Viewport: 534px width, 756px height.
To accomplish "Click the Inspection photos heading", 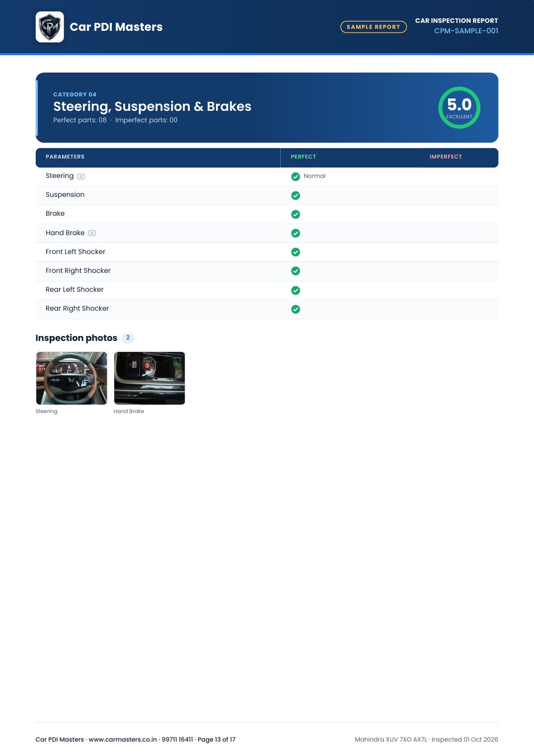I will point(76,338).
